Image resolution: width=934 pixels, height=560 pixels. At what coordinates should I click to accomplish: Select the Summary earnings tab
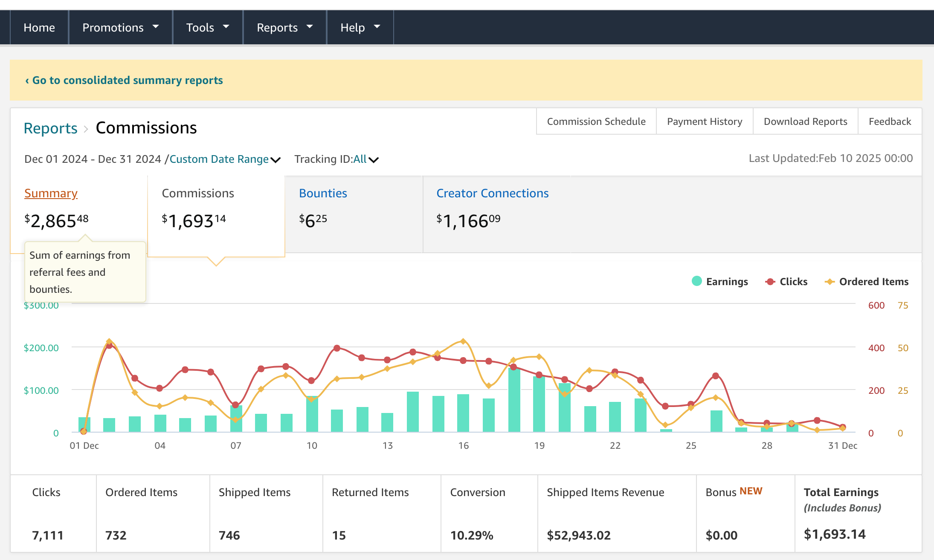click(x=51, y=193)
